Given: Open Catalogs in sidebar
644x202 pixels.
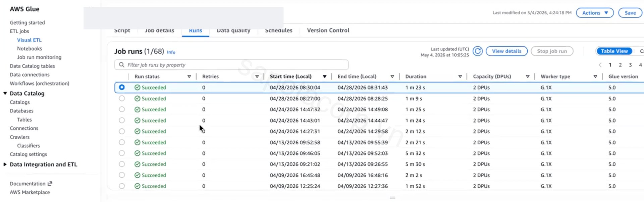Looking at the screenshot, I should pyautogui.click(x=20, y=102).
